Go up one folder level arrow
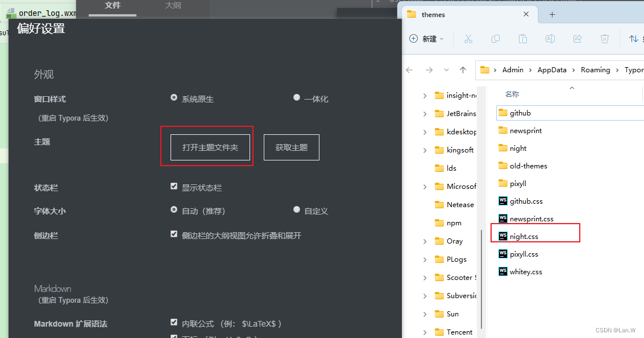The height and width of the screenshot is (338, 644). pos(463,70)
